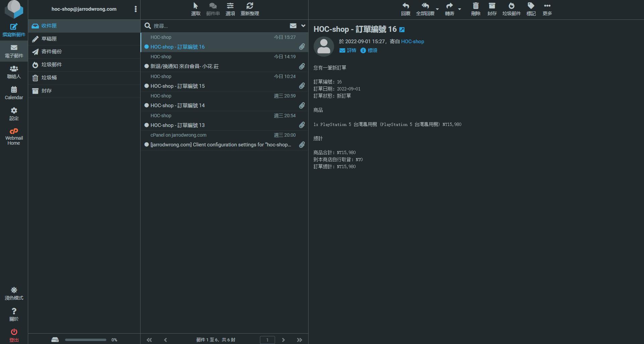Go to last page of mail list
Screen dimensions: 644x344
point(300,340)
